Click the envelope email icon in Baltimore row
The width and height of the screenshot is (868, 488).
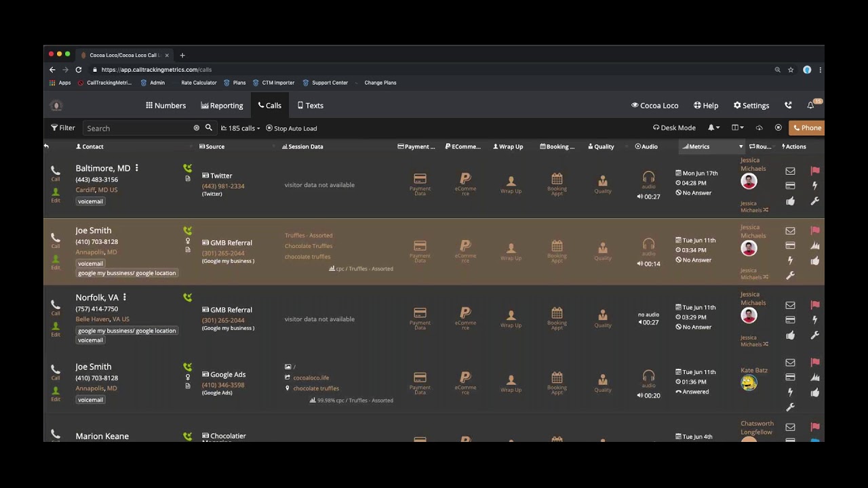[790, 171]
